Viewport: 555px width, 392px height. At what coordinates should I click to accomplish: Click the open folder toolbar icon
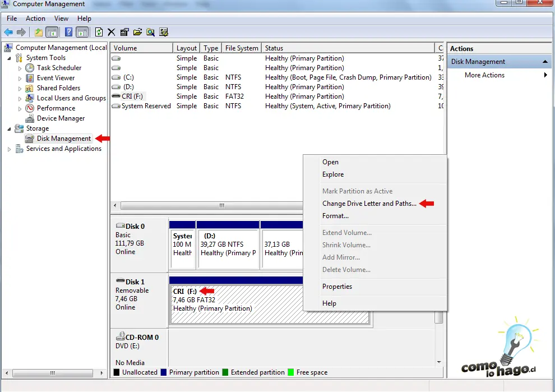coord(137,32)
